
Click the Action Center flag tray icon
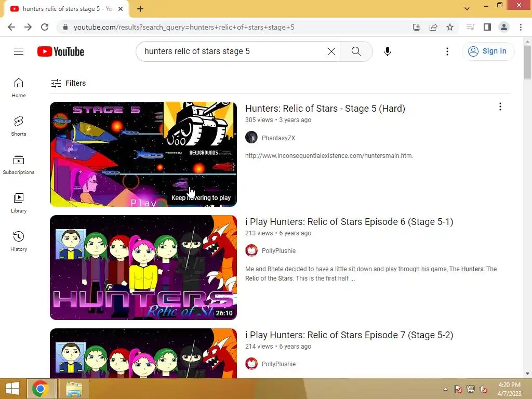[x=458, y=389]
